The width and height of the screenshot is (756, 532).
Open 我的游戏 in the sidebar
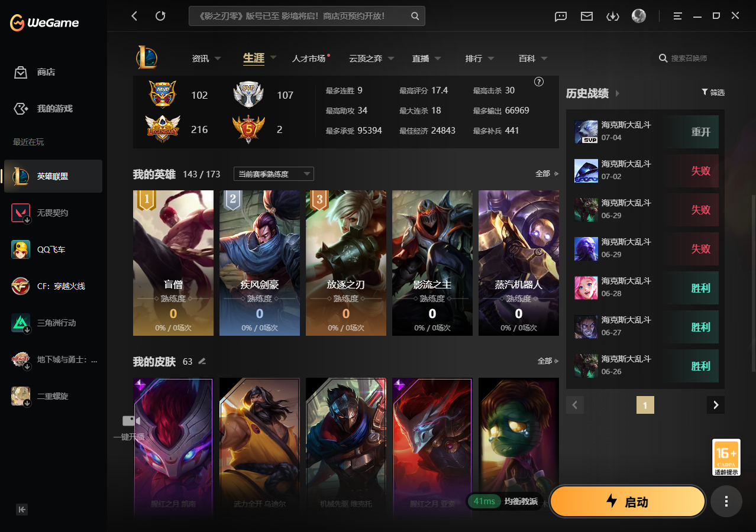point(53,109)
